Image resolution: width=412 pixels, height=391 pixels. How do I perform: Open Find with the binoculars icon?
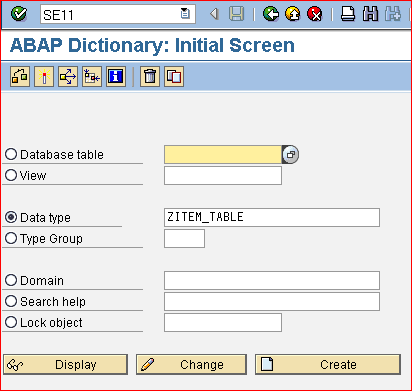coord(370,14)
